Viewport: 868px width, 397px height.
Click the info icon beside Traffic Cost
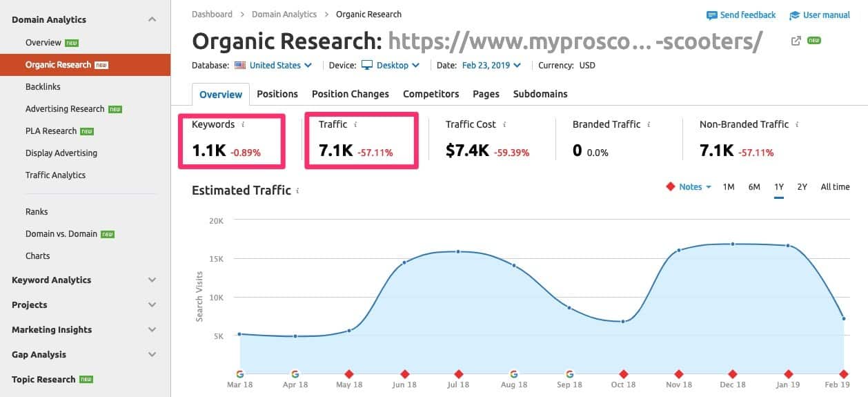tap(504, 125)
